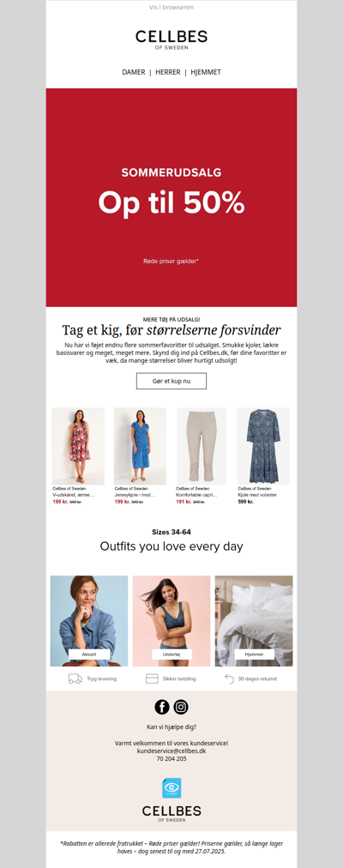Open the HJEMMET menu link
The width and height of the screenshot is (343, 868).
206,72
